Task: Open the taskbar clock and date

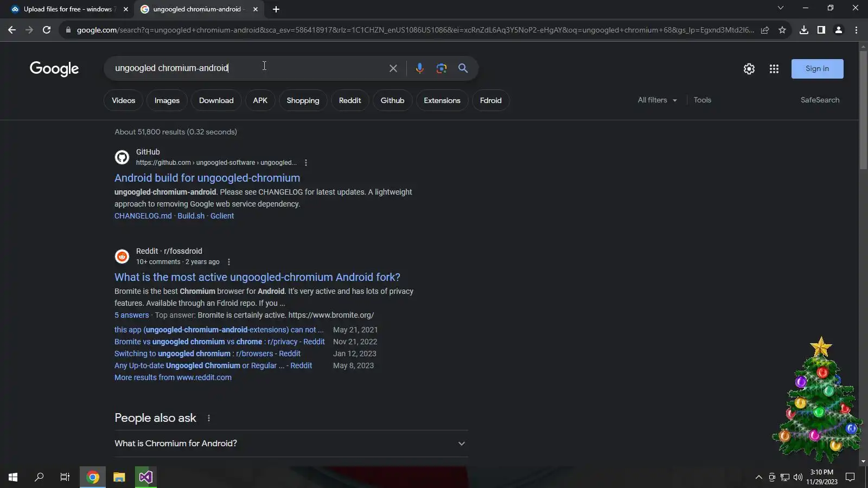Action: point(822,477)
